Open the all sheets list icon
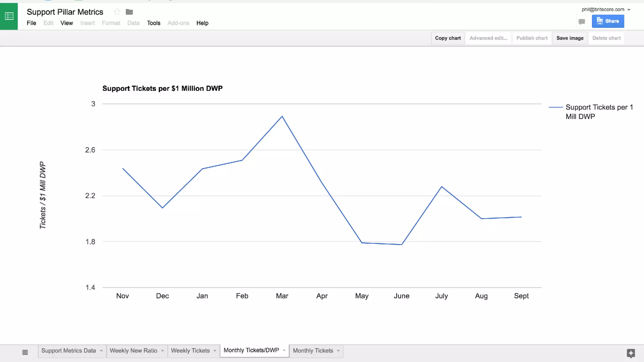 point(25,352)
